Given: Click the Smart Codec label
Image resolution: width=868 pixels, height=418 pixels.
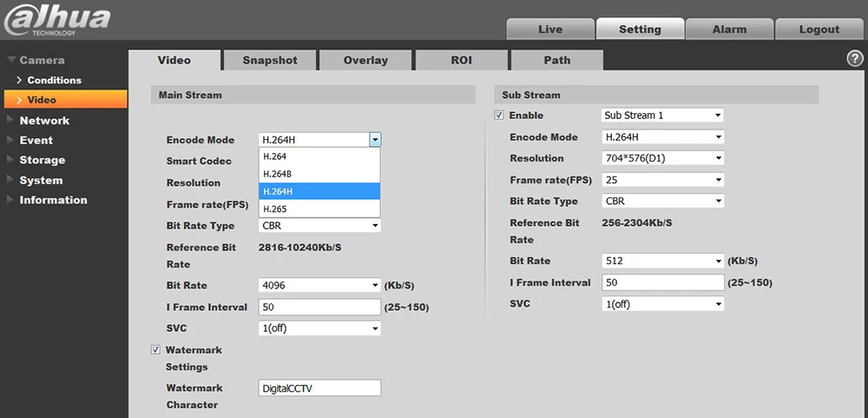Looking at the screenshot, I should point(199,161).
